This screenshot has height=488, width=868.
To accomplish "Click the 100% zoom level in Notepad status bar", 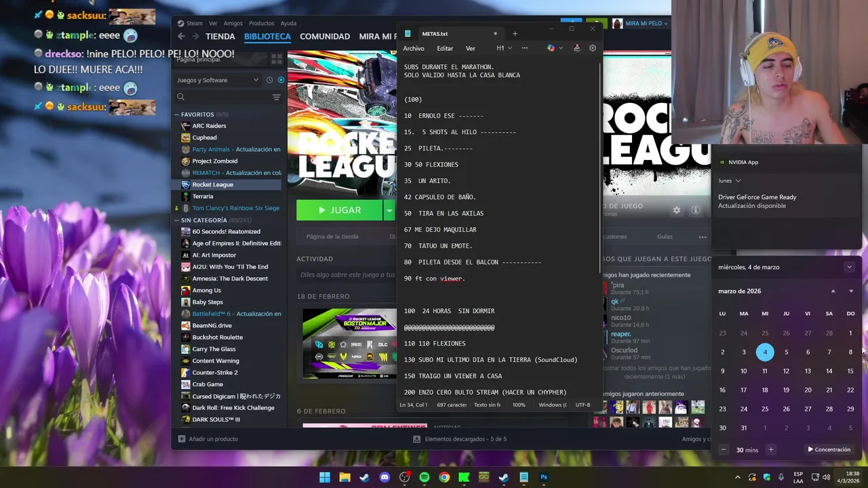I will click(x=519, y=405).
